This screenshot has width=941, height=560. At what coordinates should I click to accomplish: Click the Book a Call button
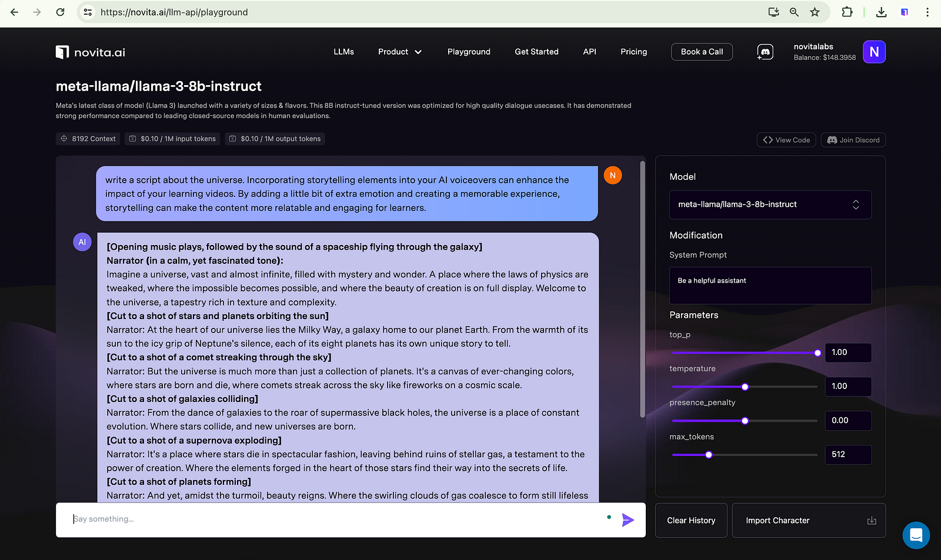[702, 52]
